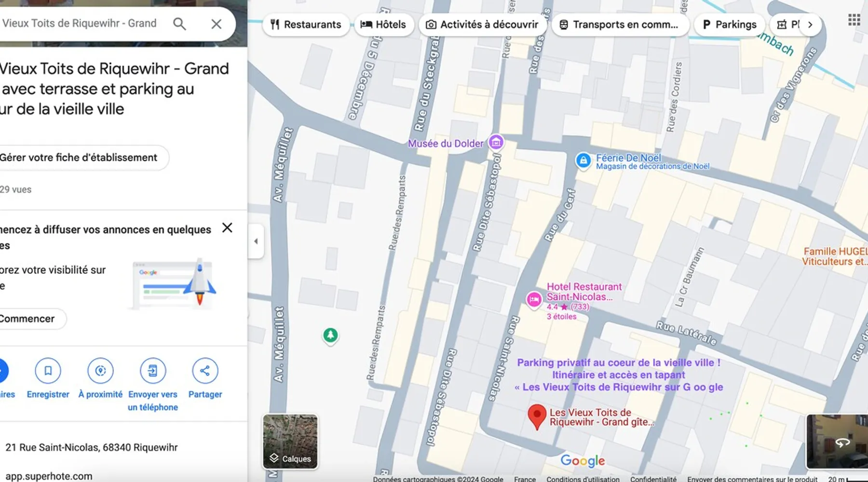This screenshot has width=868, height=482.
Task: Click Confidentialité footer link
Action: coord(653,479)
